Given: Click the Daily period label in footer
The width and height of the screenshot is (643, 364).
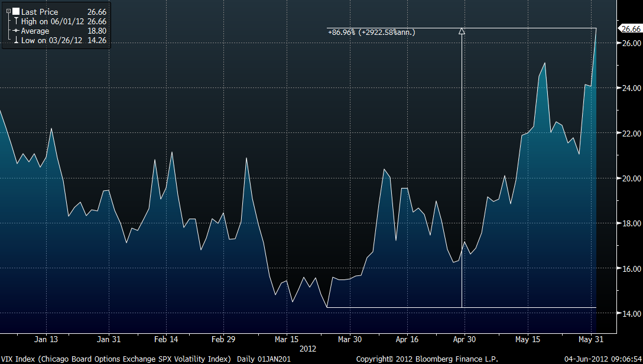Looking at the screenshot, I should [x=246, y=359].
